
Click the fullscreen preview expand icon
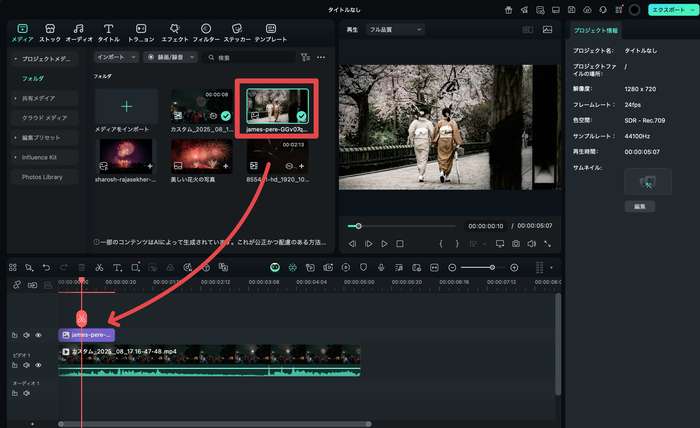pyautogui.click(x=547, y=244)
